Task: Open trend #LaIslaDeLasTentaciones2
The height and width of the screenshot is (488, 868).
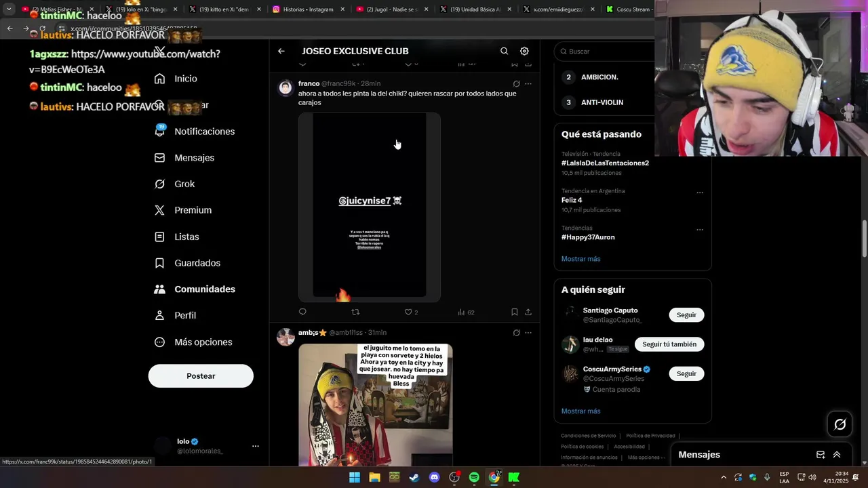Action: click(605, 163)
